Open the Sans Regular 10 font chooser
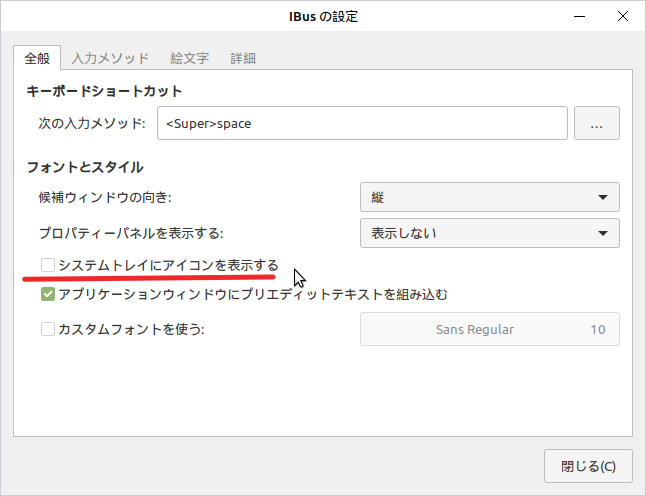This screenshot has height=496, width=646. (x=490, y=329)
